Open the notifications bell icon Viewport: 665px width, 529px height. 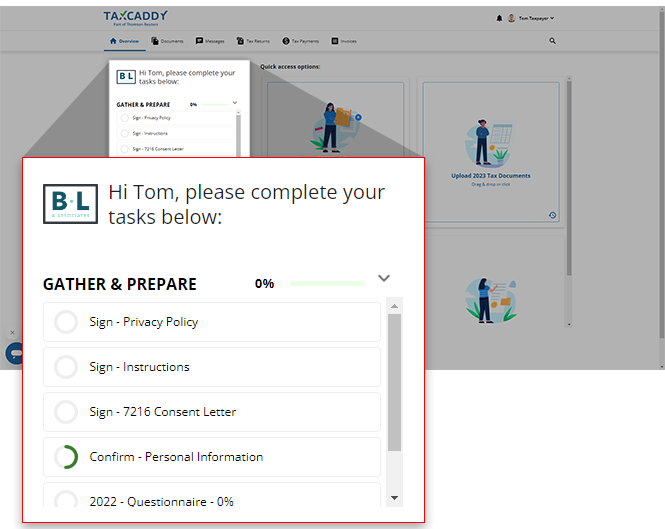[499, 18]
